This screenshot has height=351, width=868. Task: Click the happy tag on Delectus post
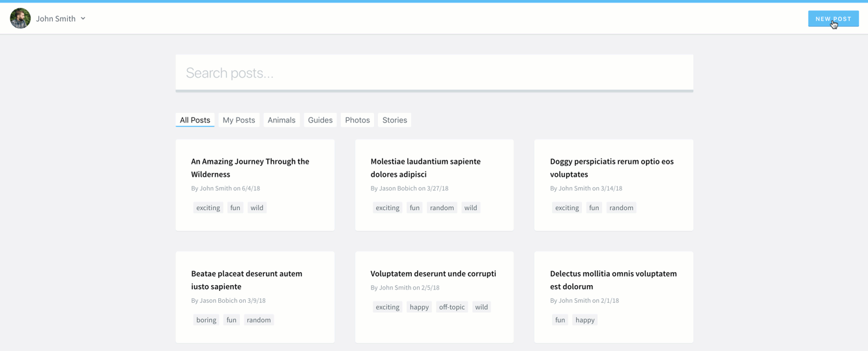[x=585, y=320]
